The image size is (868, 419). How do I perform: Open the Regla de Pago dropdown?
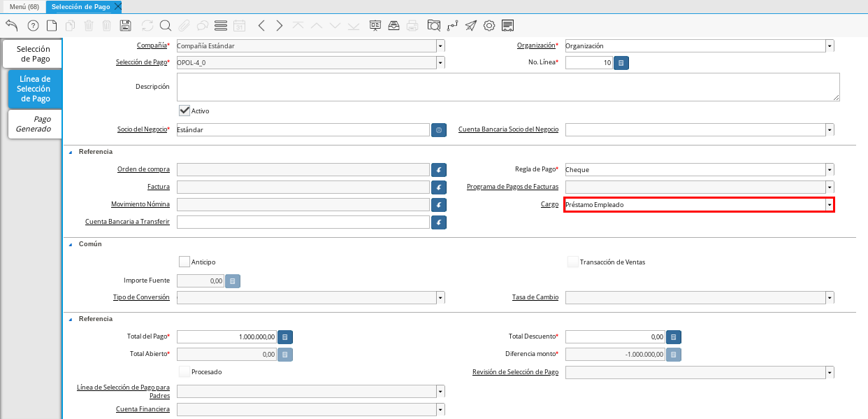pyautogui.click(x=829, y=169)
